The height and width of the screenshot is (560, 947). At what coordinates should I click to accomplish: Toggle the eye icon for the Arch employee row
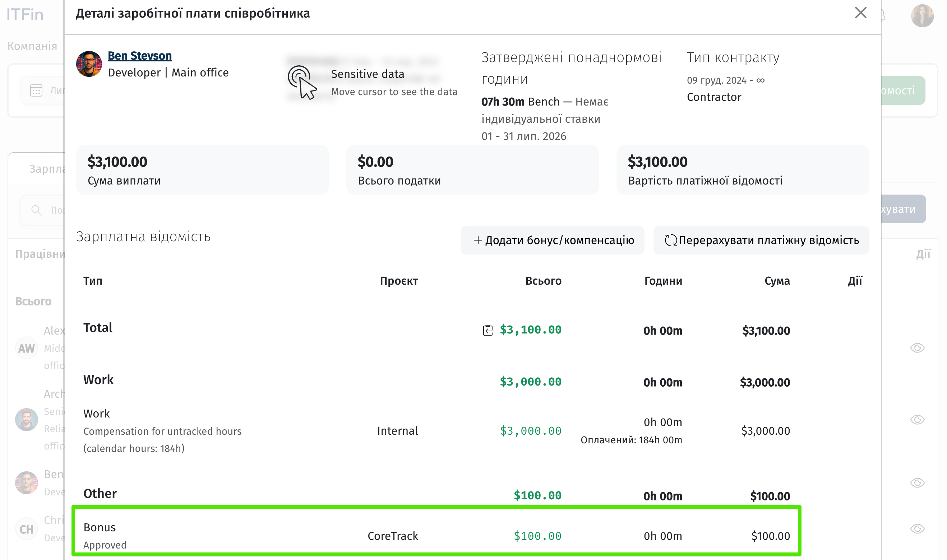[917, 420]
